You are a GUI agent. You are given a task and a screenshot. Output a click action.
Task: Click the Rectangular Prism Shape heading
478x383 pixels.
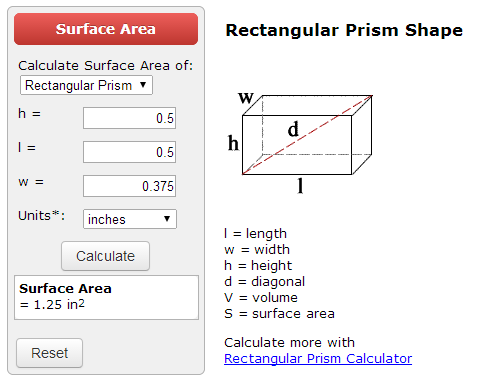(x=344, y=30)
